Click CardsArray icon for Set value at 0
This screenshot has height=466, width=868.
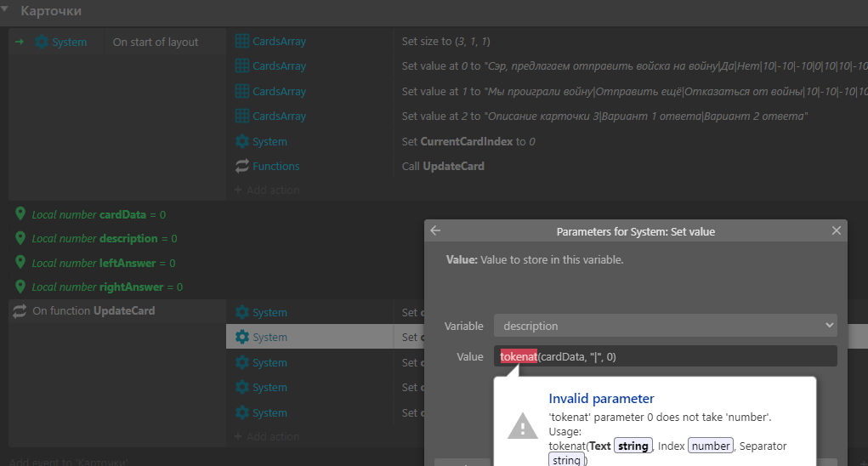coord(242,65)
